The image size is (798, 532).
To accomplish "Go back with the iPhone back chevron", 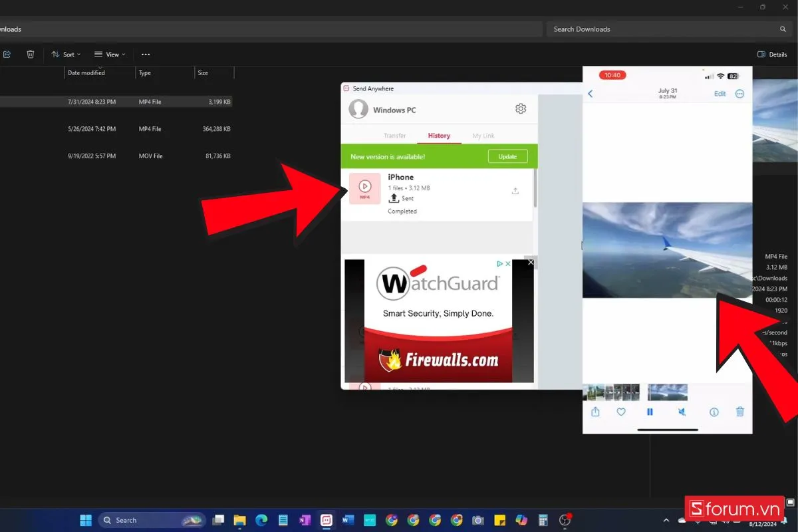I will 590,94.
